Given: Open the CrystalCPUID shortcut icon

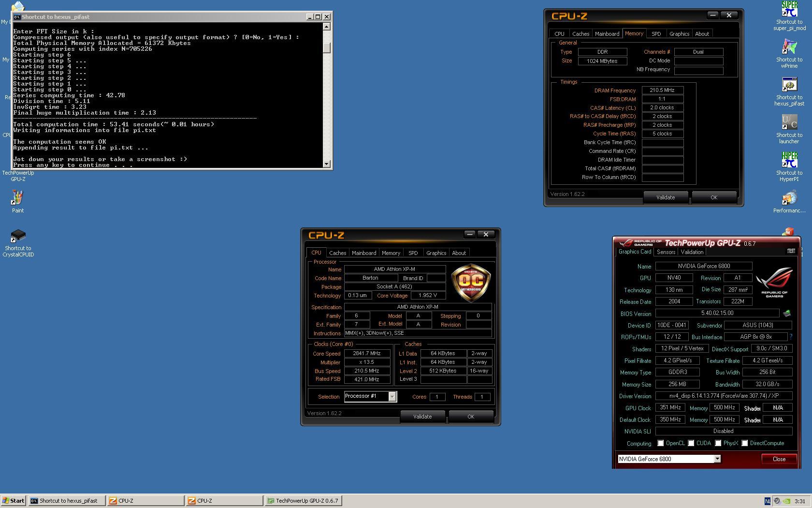Looking at the screenshot, I should 18,236.
